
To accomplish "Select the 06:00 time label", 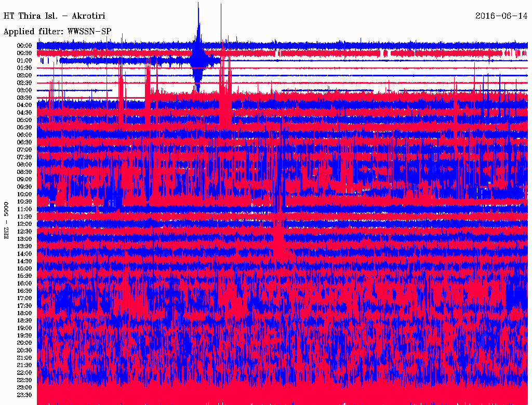I will 24,134.
